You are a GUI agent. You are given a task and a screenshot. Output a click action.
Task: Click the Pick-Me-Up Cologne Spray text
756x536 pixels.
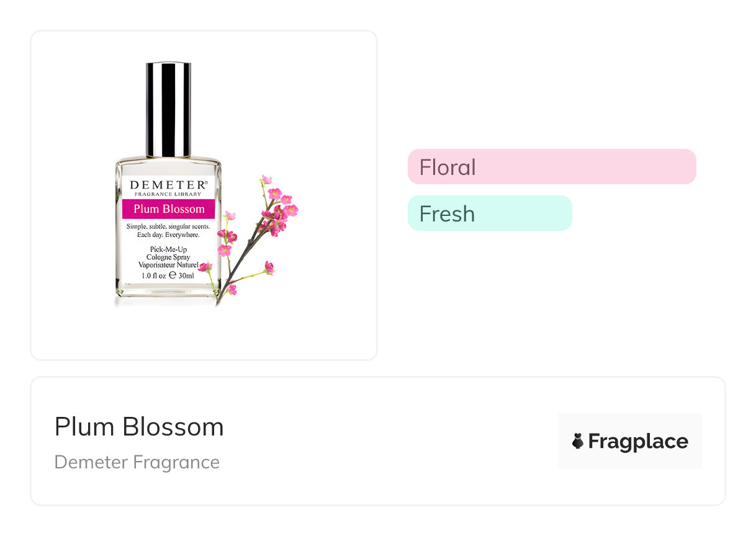tap(168, 252)
